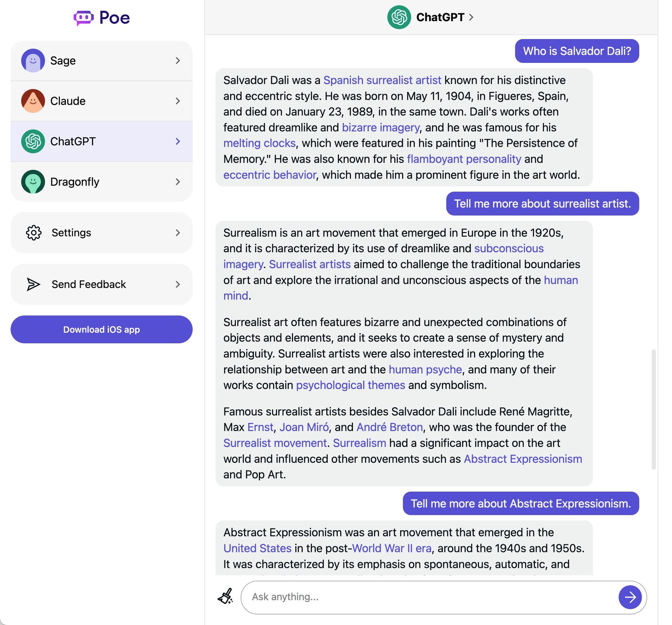672x625 pixels.
Task: Expand the Sage entry chevron
Action: [x=178, y=60]
